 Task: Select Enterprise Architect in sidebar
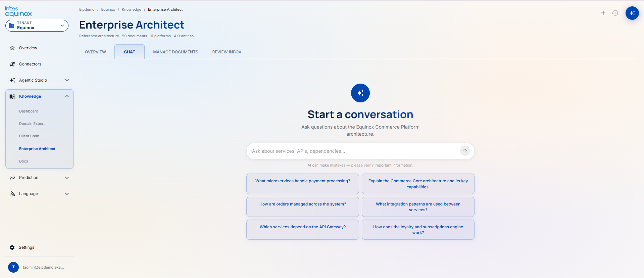[x=37, y=149]
